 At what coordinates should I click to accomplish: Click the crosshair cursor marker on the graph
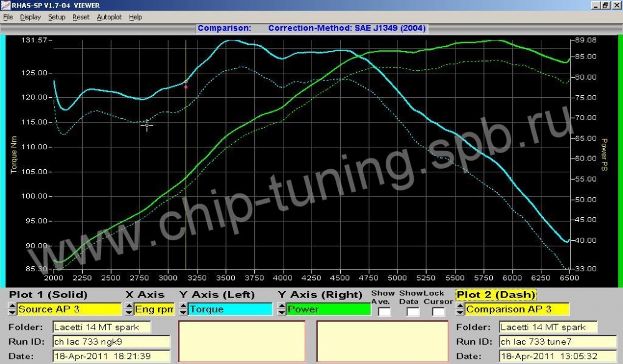point(147,125)
